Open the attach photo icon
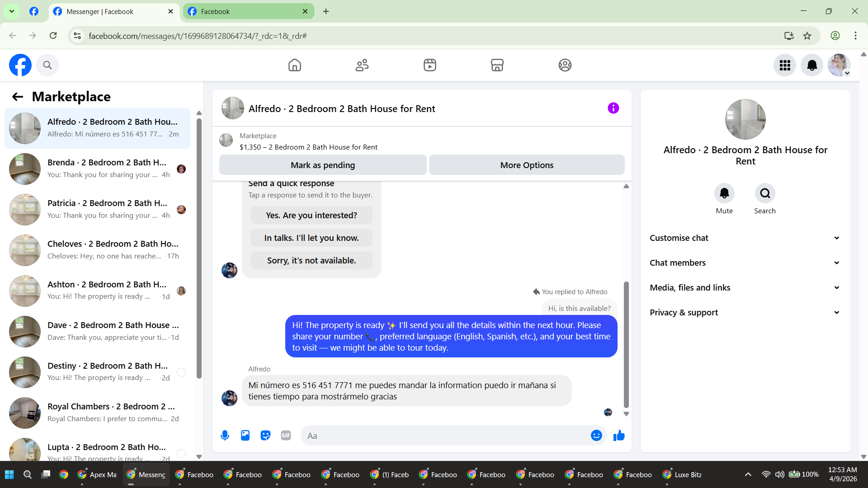Viewport: 868px width, 488px height. 245,436
